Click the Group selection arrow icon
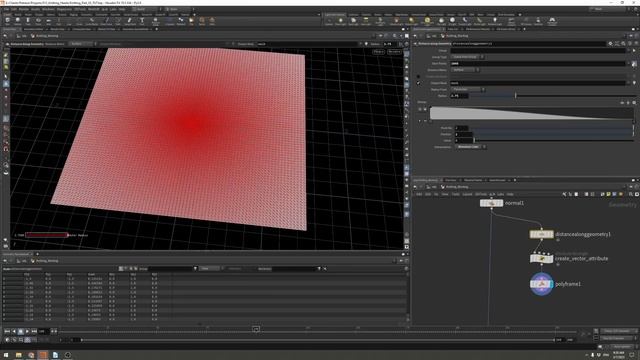Screen dimensions: 640x360 tap(634, 51)
